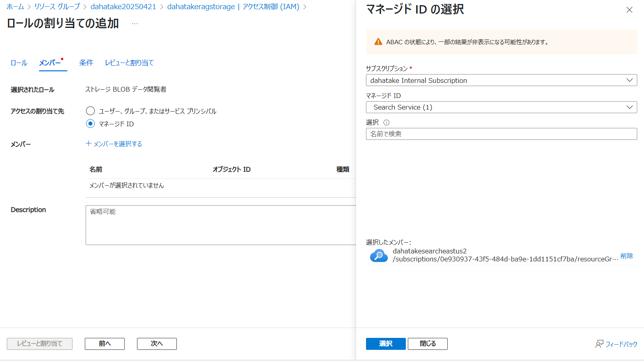644x361 pixels.
Task: Select the マネージド ID radio button
Action: tap(90, 124)
